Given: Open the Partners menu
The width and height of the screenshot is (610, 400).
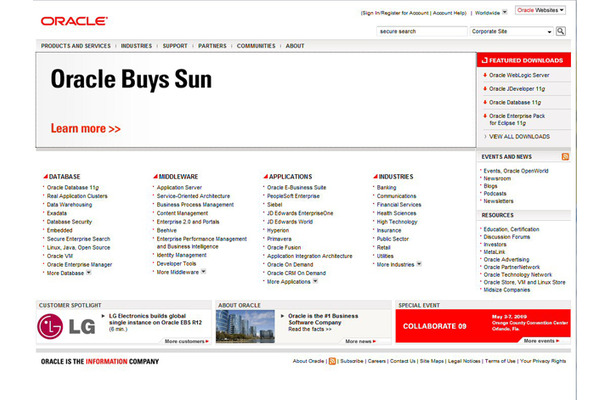Looking at the screenshot, I should [x=212, y=46].
